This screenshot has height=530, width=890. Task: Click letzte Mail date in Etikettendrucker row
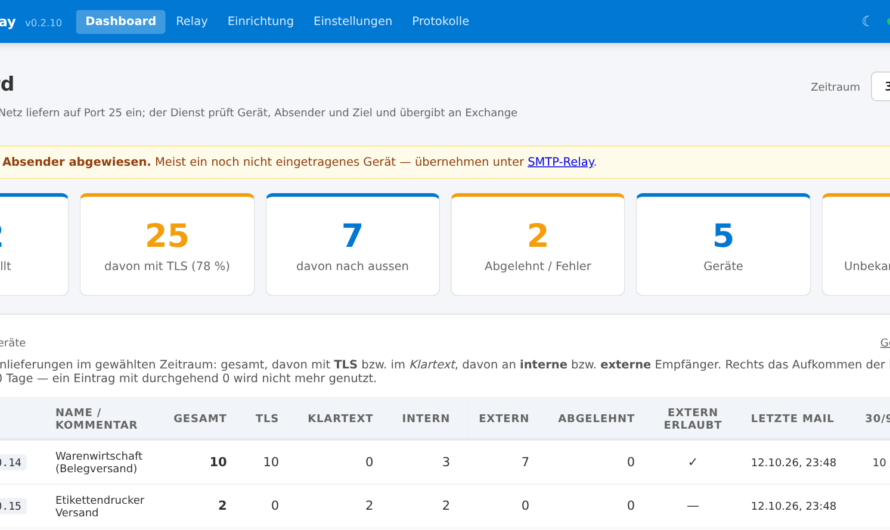click(x=794, y=506)
